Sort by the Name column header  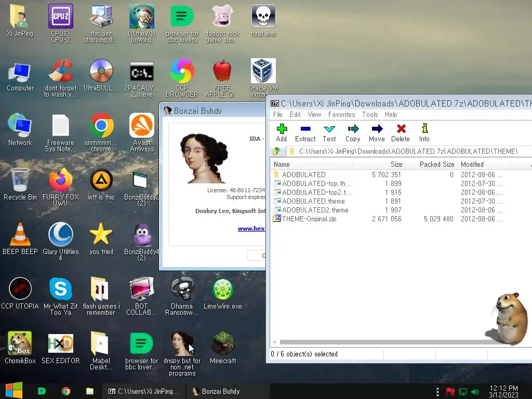[312, 165]
